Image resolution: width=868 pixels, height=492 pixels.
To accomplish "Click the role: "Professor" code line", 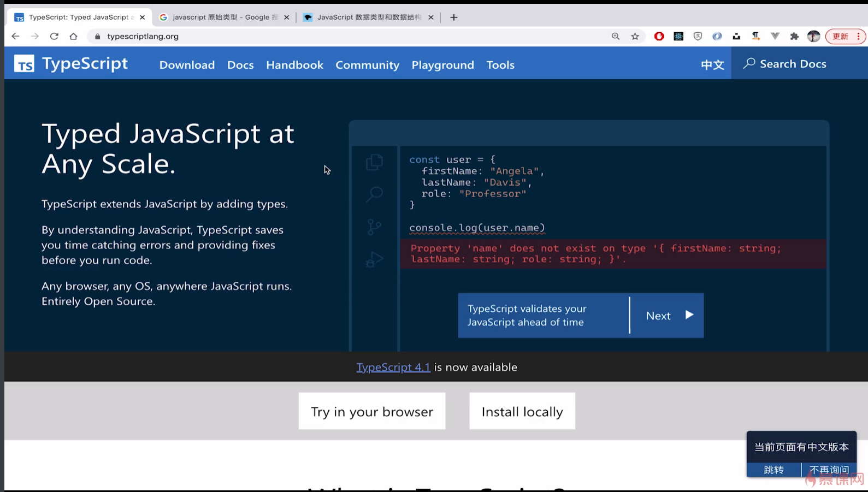I will click(474, 194).
